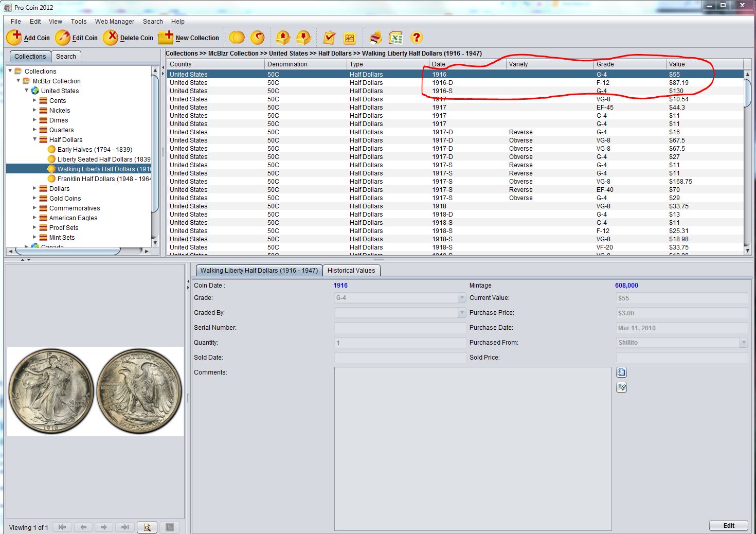Jump to first coin image
The image size is (756, 534).
[62, 527]
